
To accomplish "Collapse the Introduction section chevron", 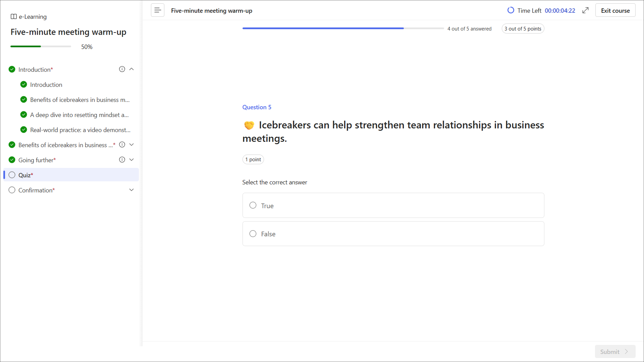I will (131, 69).
